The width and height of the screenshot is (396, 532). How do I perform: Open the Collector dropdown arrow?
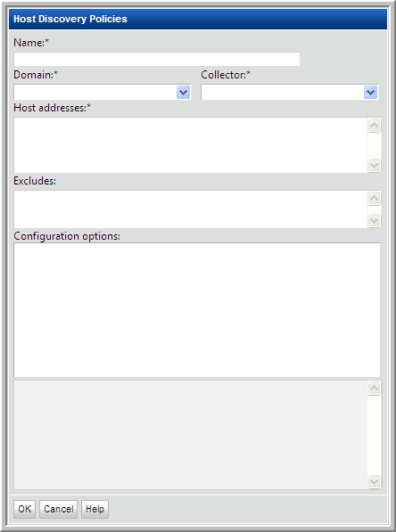point(370,93)
